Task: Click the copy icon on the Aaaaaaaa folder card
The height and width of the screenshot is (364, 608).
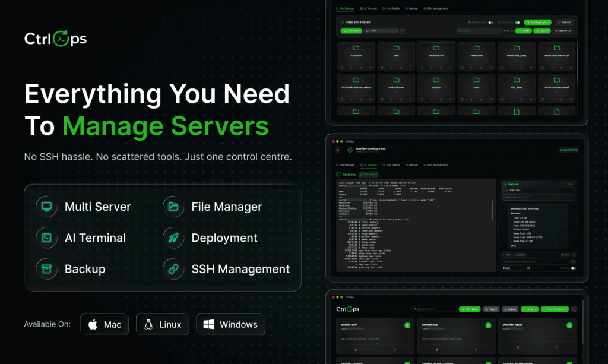Action: pos(342,68)
